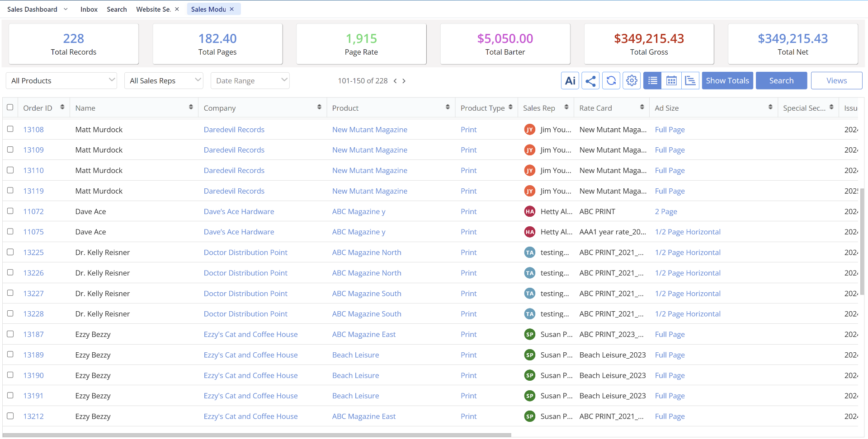Switch to chart view icon
This screenshot has width=868, height=439.
pos(690,80)
